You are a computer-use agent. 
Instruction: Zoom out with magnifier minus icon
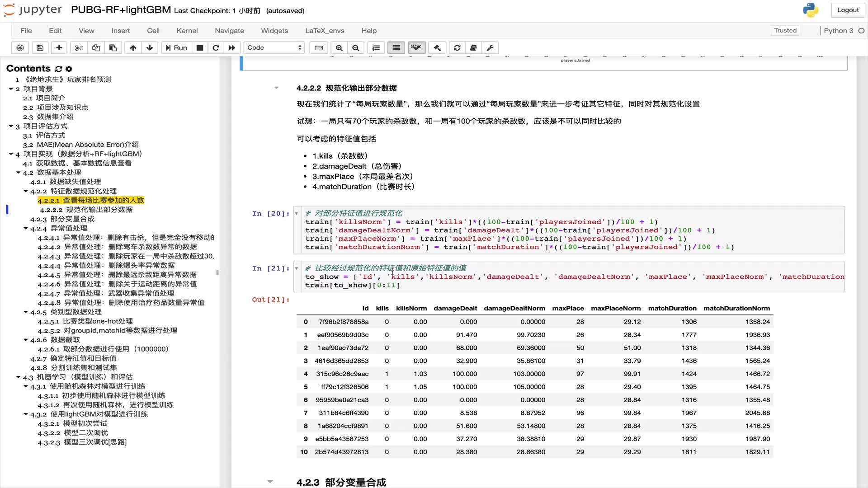[x=356, y=48]
